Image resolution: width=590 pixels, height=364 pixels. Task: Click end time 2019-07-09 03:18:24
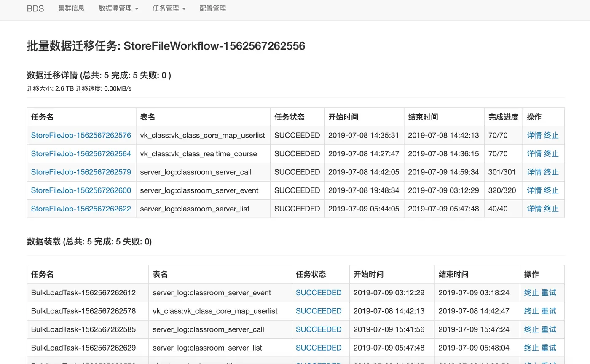point(474,293)
